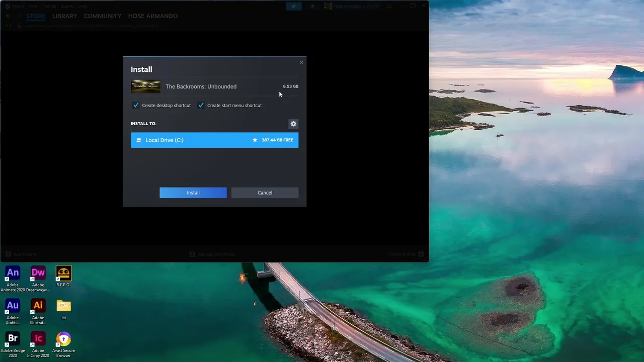
Task: Toggle the Create desktop shortcut checkbox
Action: click(136, 105)
